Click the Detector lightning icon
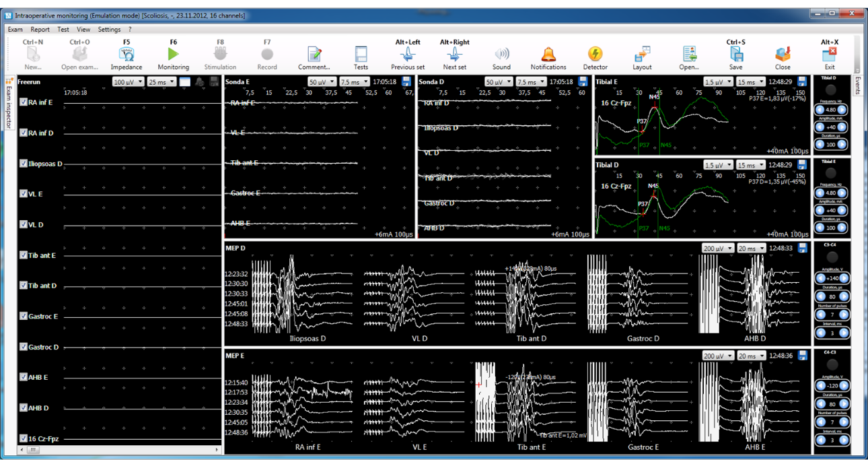This screenshot has height=460, width=868. [x=595, y=54]
